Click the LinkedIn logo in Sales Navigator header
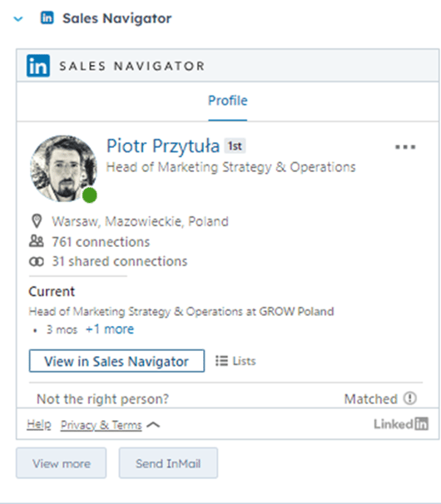This screenshot has width=441, height=504. (x=38, y=66)
